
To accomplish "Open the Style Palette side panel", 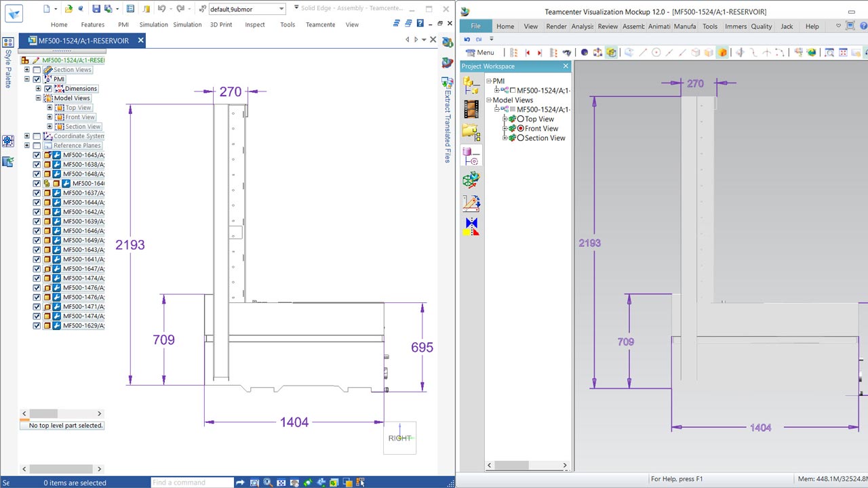I will [7, 68].
